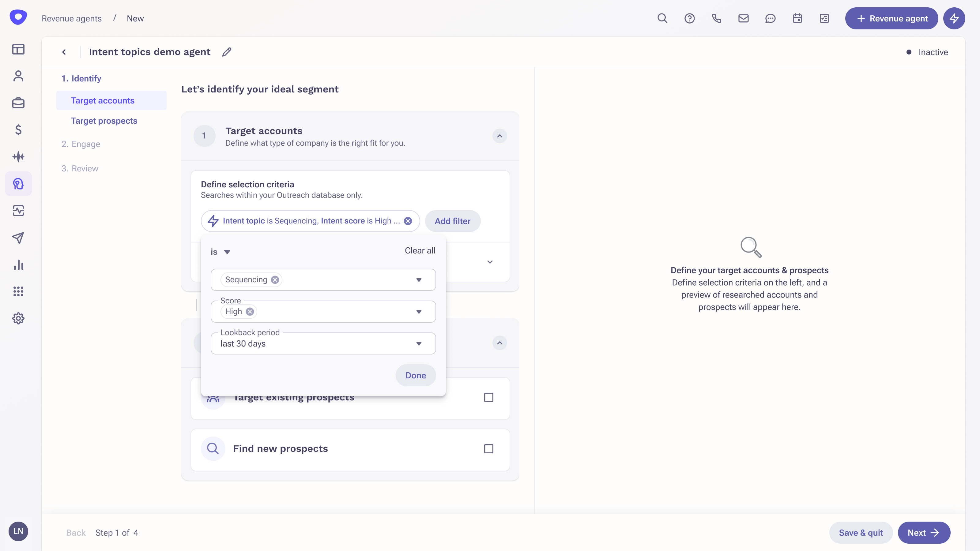Open Sequences paper plane sidebar icon
Image resolution: width=980 pixels, height=551 pixels.
[x=18, y=238]
